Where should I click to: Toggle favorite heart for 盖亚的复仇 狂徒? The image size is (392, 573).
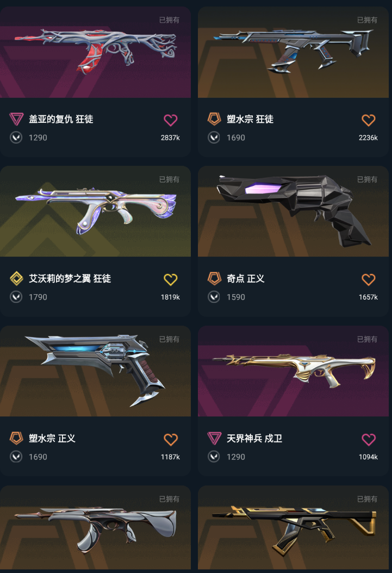click(170, 120)
